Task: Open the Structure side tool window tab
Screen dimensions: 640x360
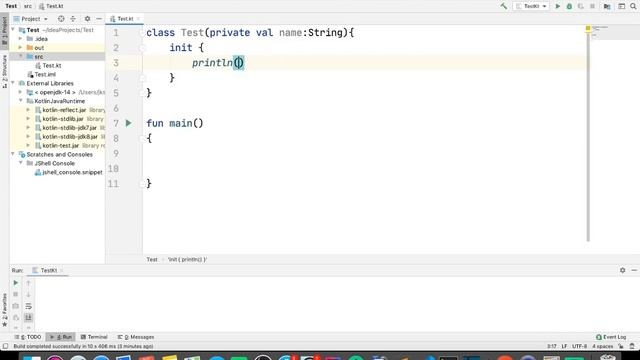Action: (4, 71)
